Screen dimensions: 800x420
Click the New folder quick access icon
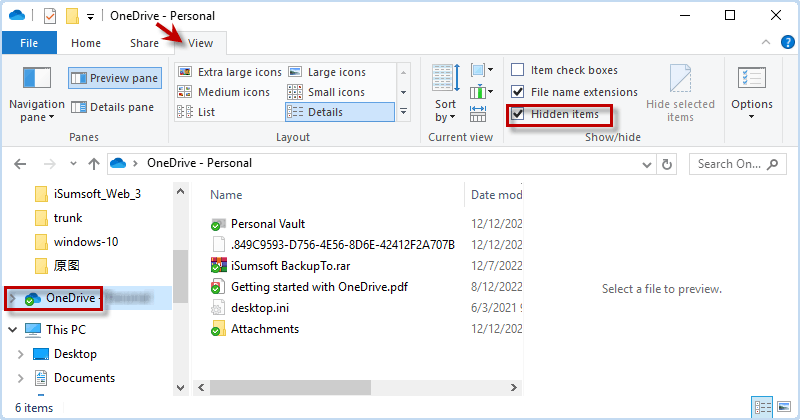tap(72, 16)
